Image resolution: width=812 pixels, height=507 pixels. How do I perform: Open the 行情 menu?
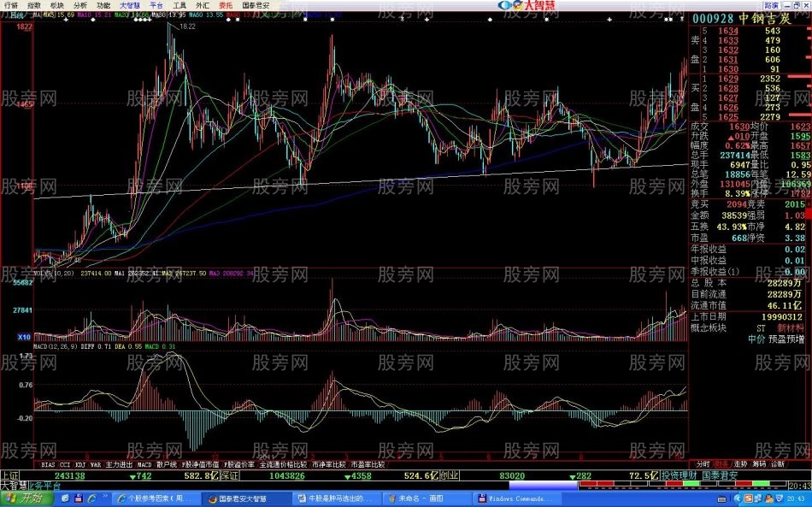11,5
